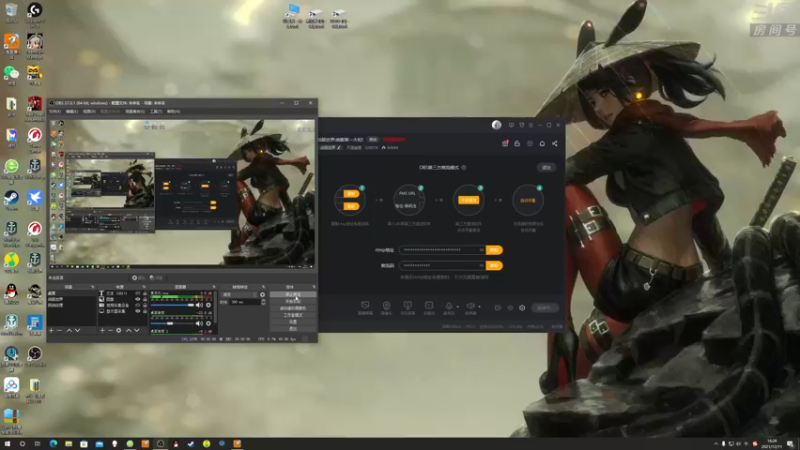Click the topmost highlighted button in OBS controls panel

[293, 294]
